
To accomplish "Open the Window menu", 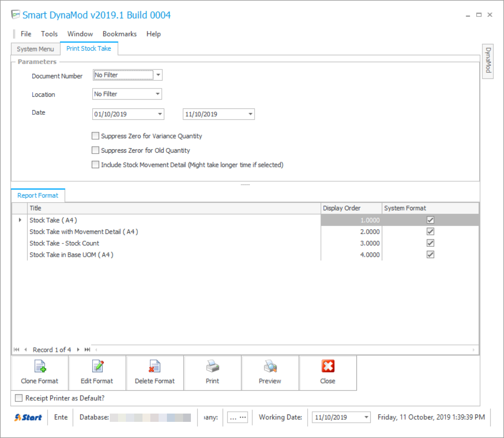I will [80, 34].
